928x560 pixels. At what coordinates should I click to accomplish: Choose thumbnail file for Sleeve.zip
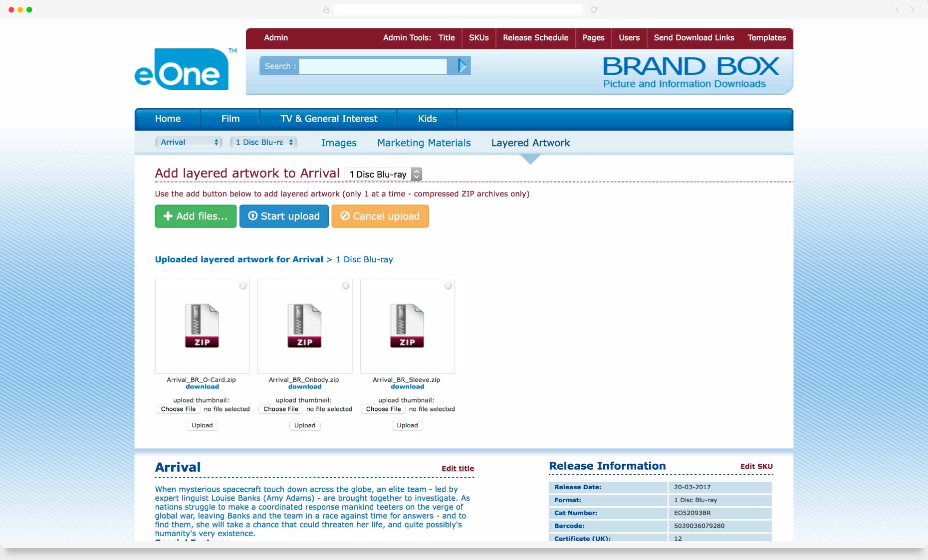pos(383,409)
